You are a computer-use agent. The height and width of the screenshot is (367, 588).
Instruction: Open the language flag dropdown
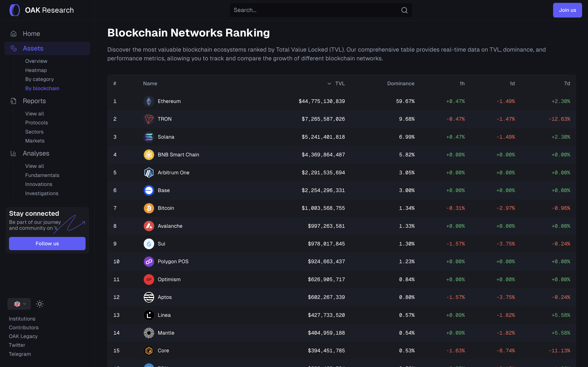(19, 304)
